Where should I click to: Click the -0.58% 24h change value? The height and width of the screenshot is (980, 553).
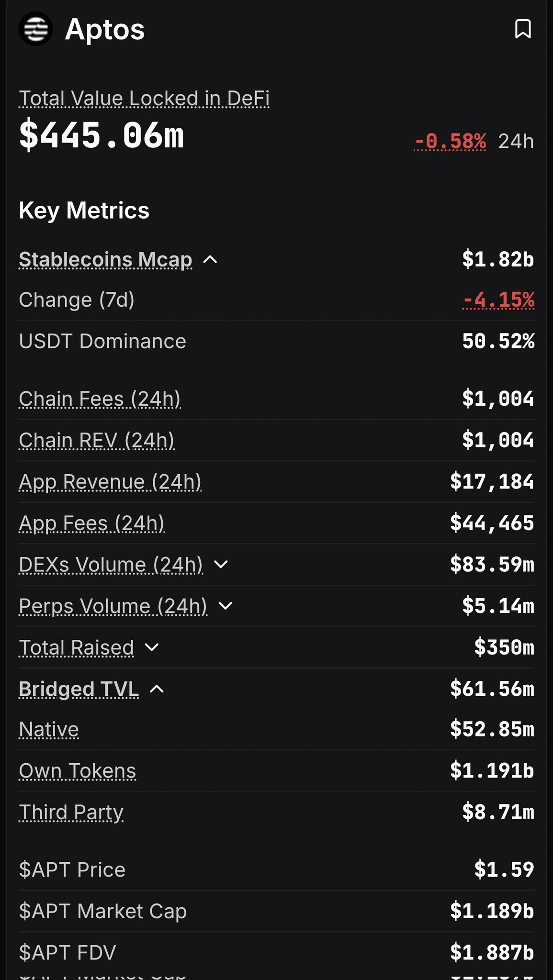pyautogui.click(x=450, y=142)
